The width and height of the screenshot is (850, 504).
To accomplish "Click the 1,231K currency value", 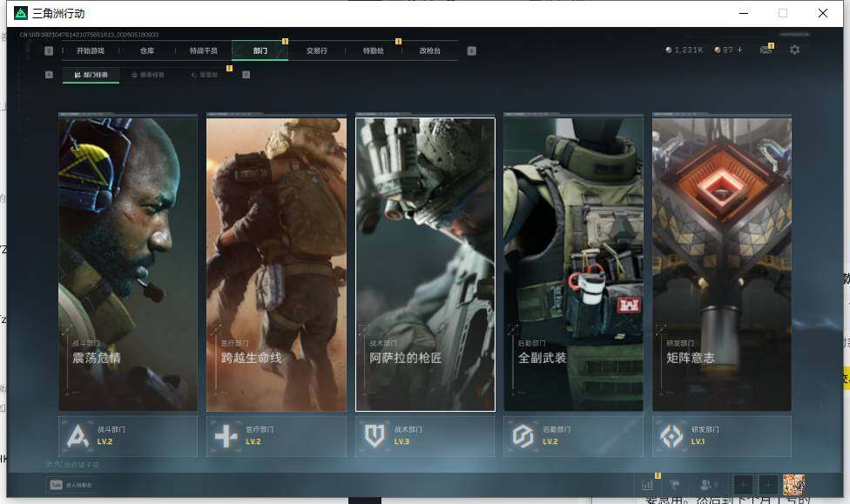I will pos(689,50).
